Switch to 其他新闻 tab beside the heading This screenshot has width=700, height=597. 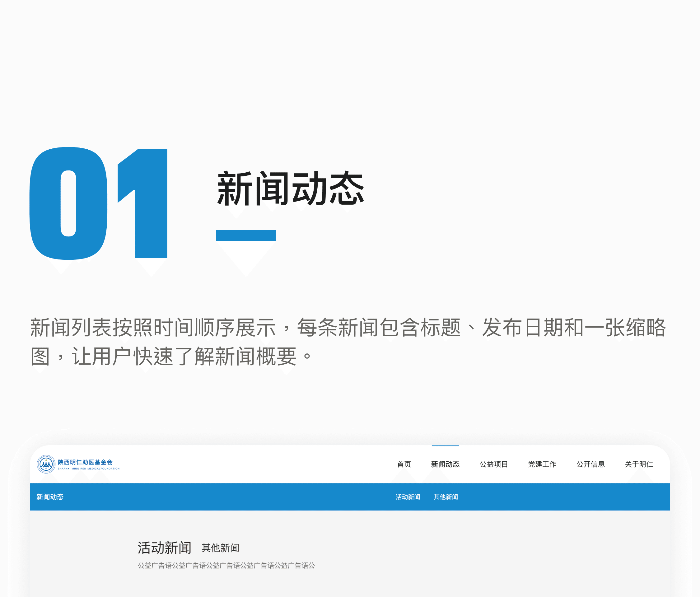(220, 548)
